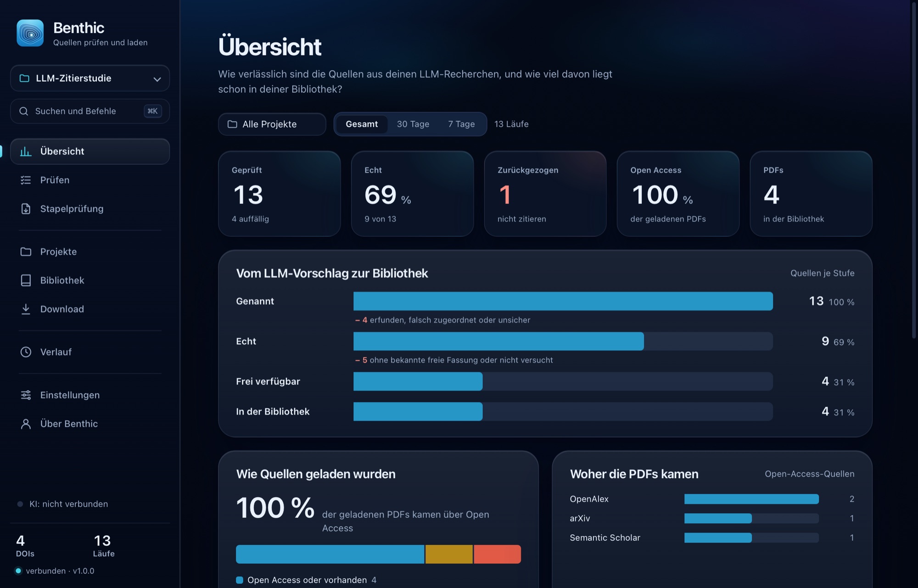The image size is (918, 588).
Task: Click the green connection status dot
Action: tap(18, 571)
